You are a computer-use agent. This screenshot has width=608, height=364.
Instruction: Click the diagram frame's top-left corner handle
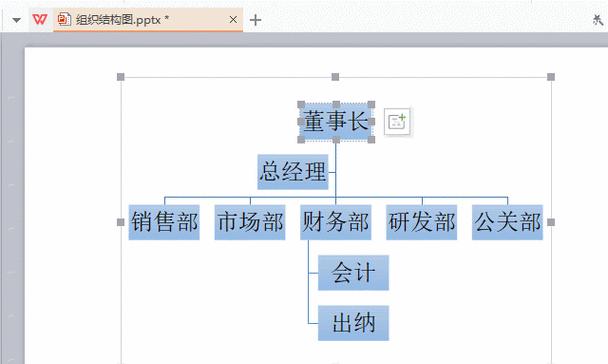click(121, 77)
